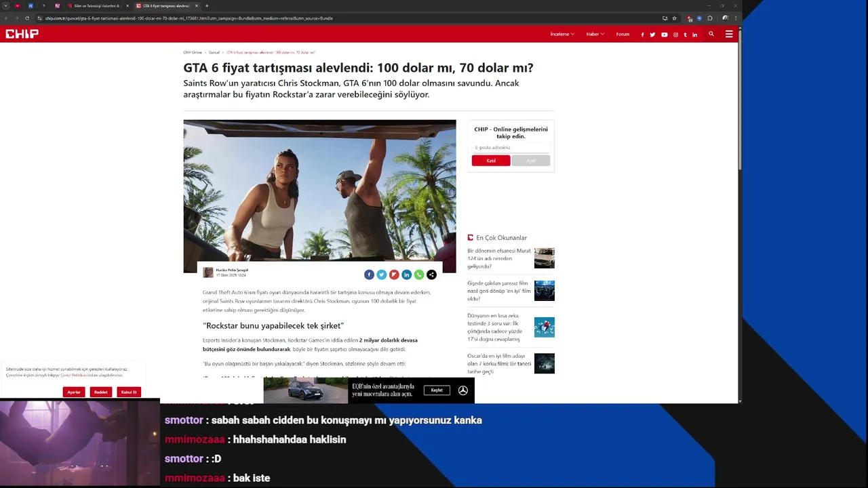Click Kabul Et cookie button
This screenshot has width=868, height=488.
[129, 392]
